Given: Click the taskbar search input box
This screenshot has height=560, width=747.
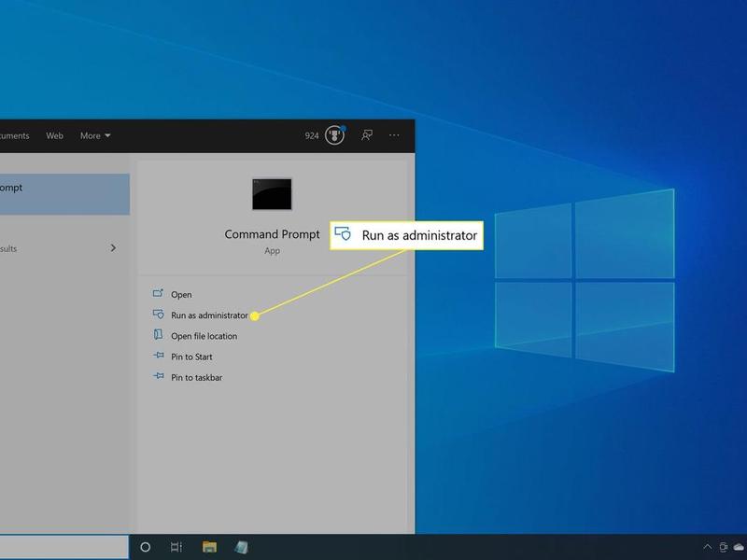Looking at the screenshot, I should click(x=63, y=547).
